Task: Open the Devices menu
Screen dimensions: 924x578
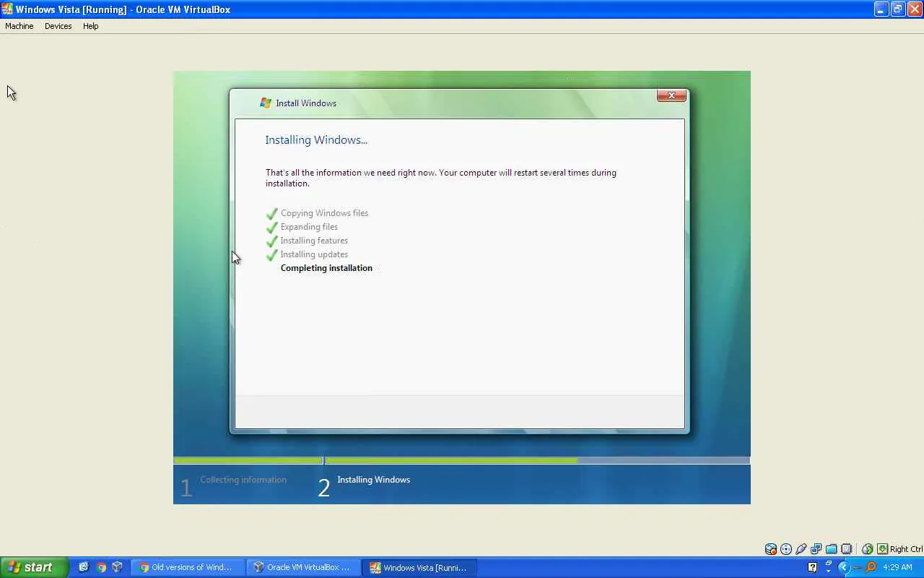Action: click(x=58, y=26)
